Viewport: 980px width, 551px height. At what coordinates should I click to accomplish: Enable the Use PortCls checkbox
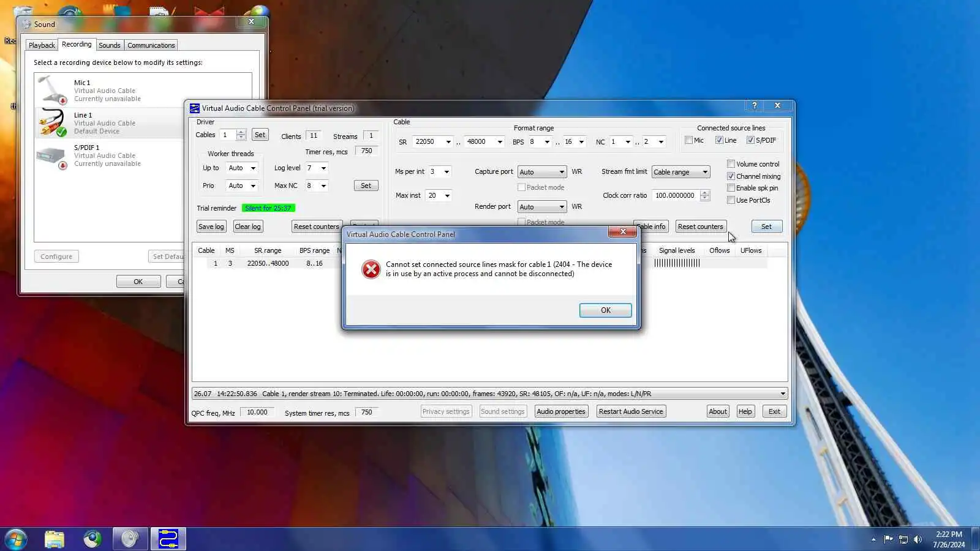731,200
